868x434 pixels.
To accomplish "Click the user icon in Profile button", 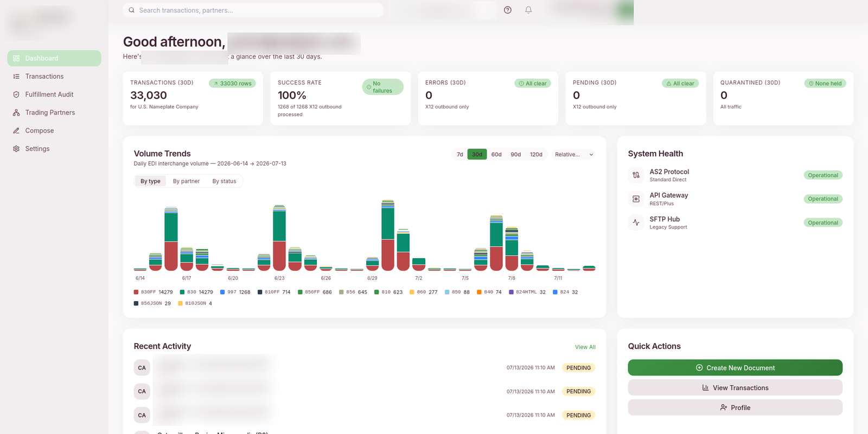I will (x=723, y=407).
